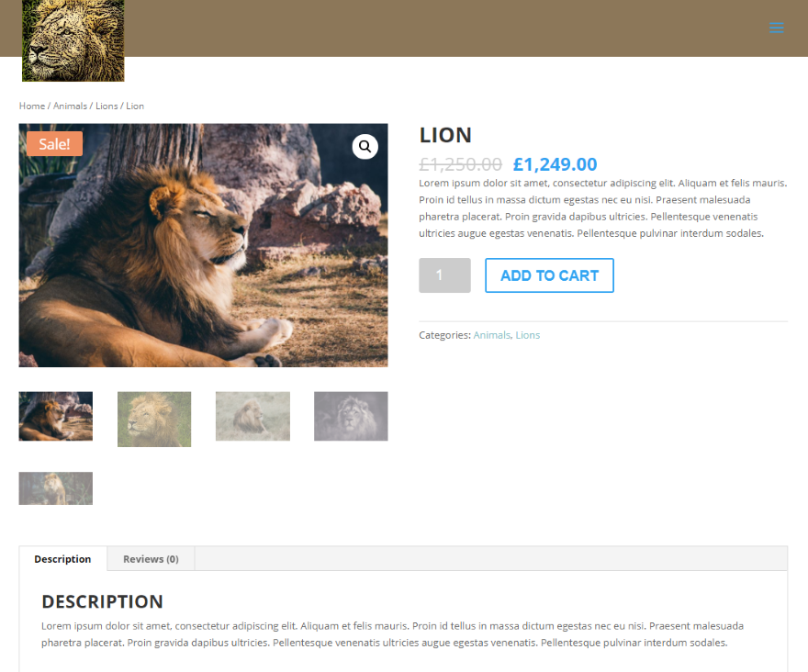Image resolution: width=808 pixels, height=672 pixels.
Task: Open the Lions breadcrumb link
Action: pos(107,106)
